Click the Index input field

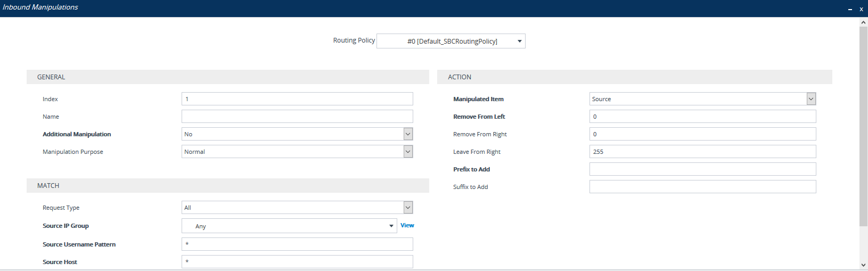(297, 99)
